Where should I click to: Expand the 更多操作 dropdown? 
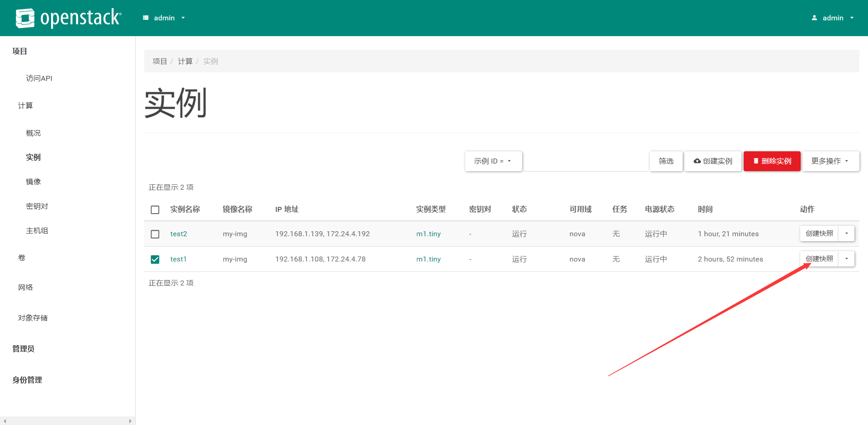pos(830,161)
